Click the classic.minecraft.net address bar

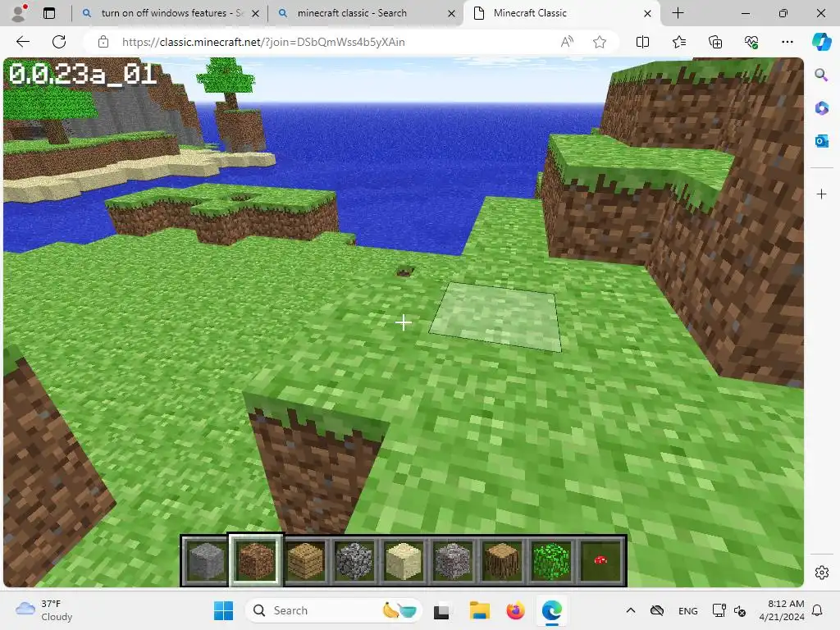262,42
